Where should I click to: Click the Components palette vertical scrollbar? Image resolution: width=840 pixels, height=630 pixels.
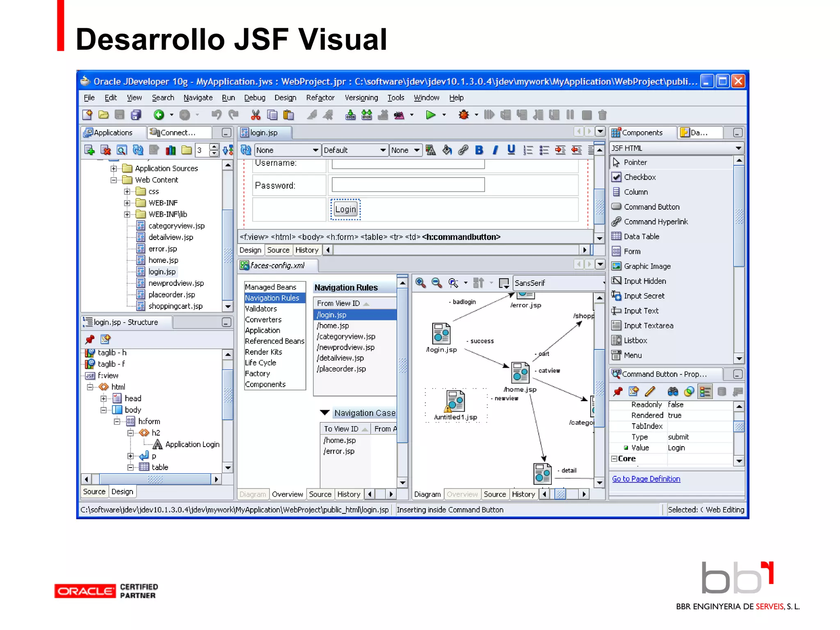[739, 259]
